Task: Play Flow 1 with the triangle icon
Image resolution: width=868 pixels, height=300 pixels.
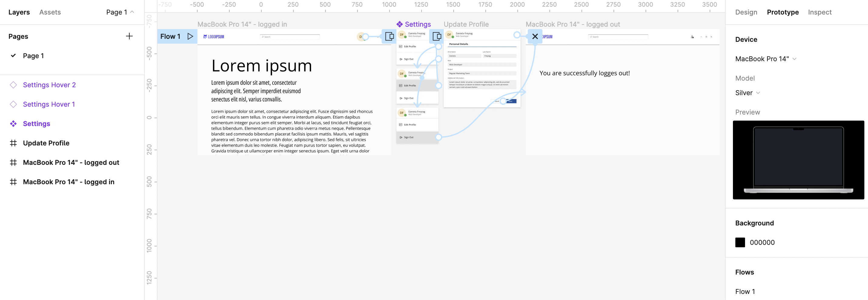Action: click(x=190, y=36)
